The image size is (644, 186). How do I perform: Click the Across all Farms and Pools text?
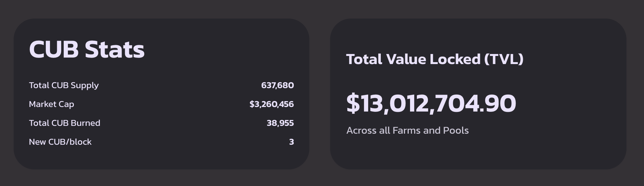click(x=407, y=130)
